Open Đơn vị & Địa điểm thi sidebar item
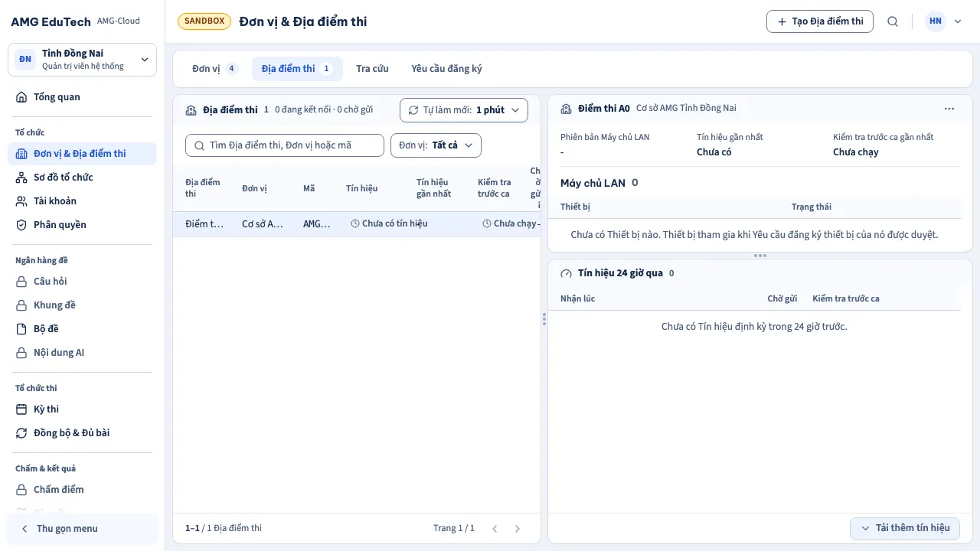The image size is (980, 551). pyautogui.click(x=82, y=154)
